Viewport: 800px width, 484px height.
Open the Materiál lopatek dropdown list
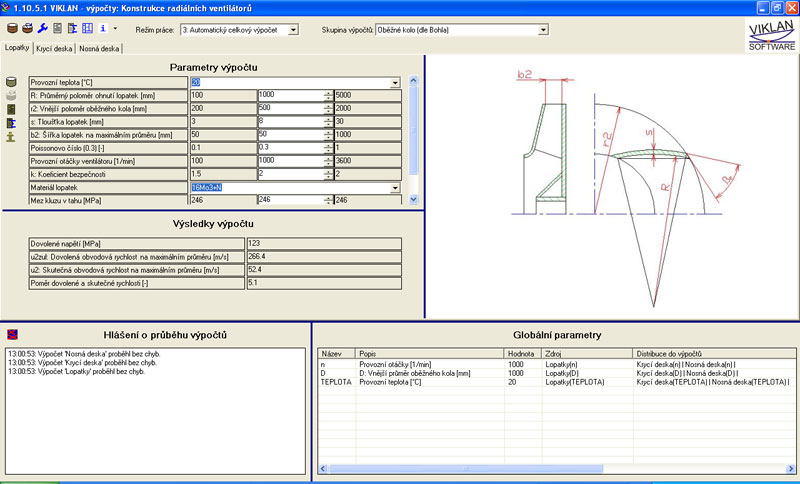point(395,187)
